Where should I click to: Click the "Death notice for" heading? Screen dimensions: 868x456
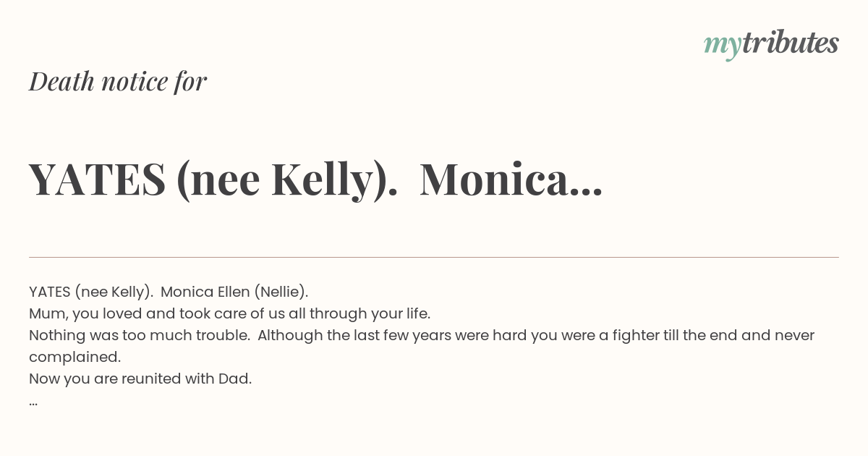click(118, 82)
